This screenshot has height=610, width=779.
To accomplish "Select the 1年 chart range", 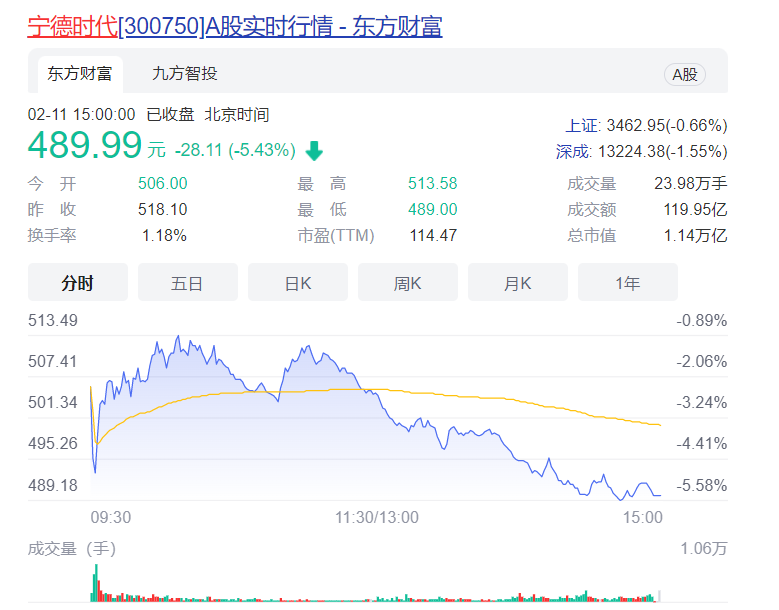I will coord(627,283).
